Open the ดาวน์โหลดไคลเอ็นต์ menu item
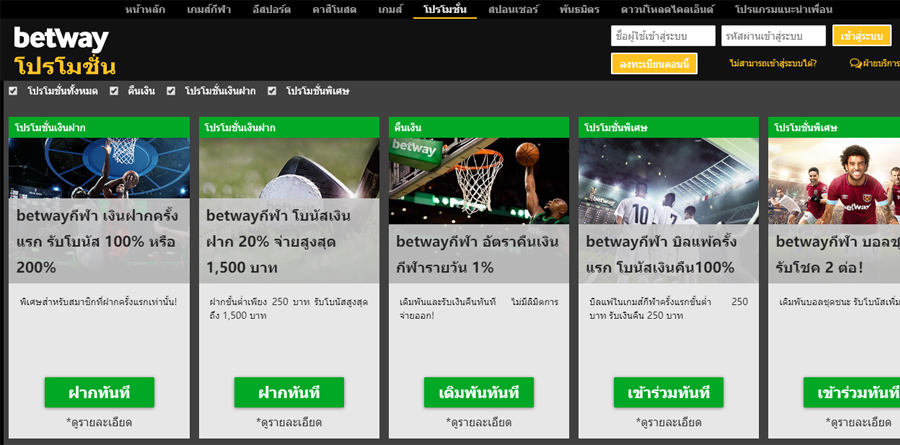Image resolution: width=900 pixels, height=445 pixels. [x=667, y=9]
